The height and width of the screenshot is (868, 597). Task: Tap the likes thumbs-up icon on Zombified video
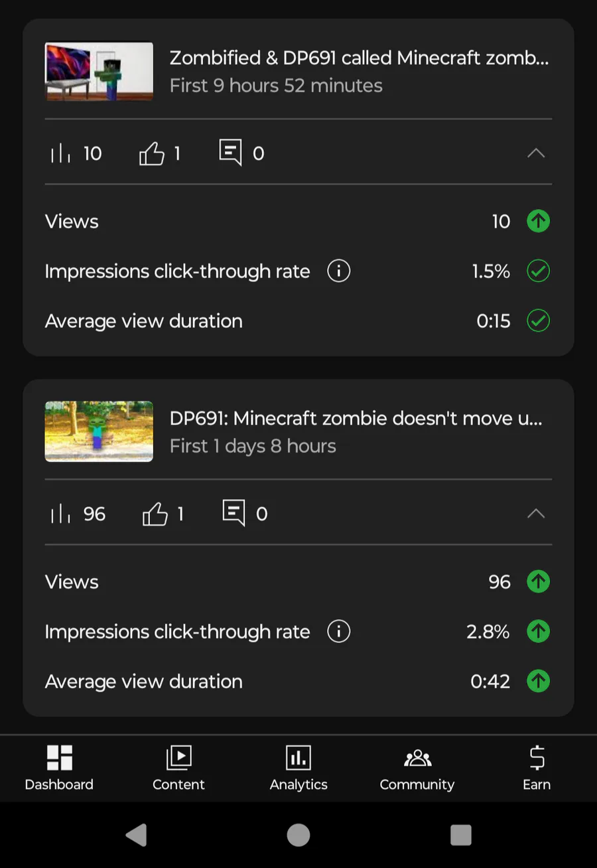(x=152, y=154)
